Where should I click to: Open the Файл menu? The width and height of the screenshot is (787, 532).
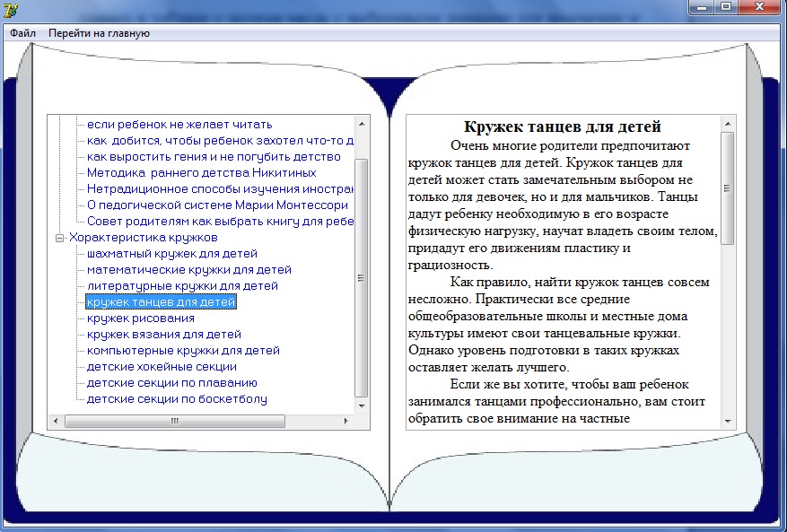22,33
